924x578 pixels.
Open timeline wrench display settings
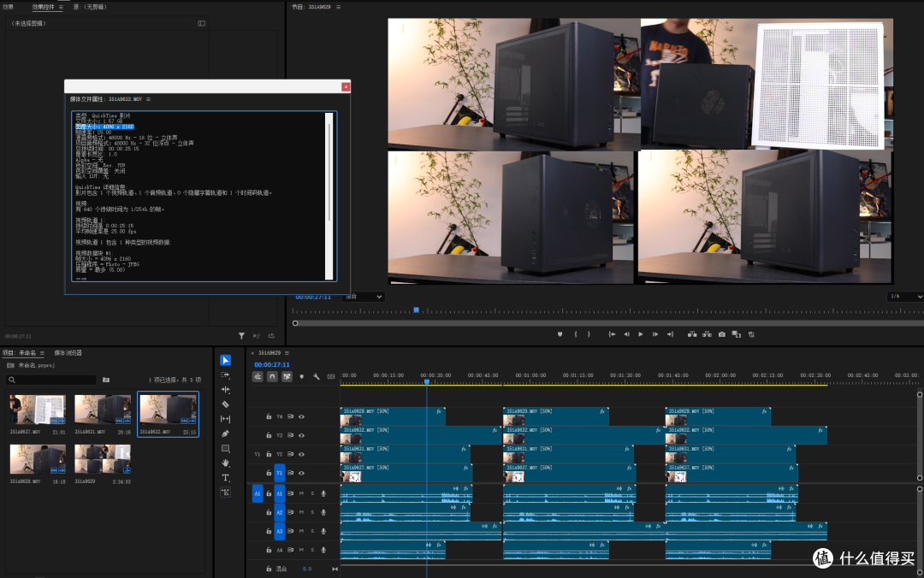(x=317, y=376)
